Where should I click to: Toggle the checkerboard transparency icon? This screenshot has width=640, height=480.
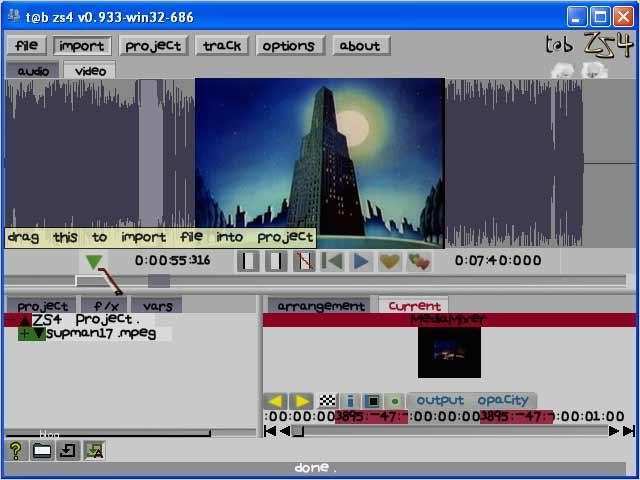point(327,401)
